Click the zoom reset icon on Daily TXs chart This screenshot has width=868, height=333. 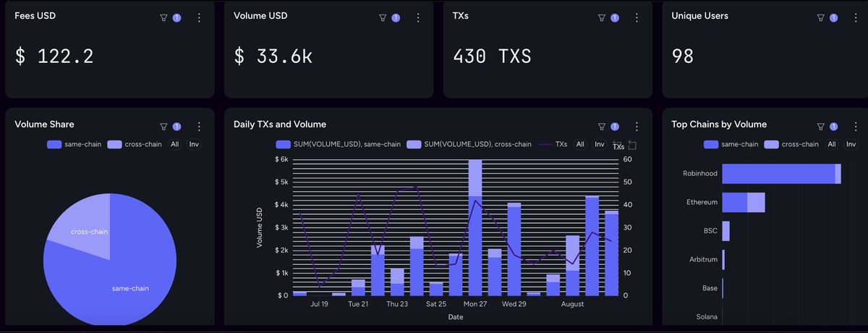click(x=632, y=145)
